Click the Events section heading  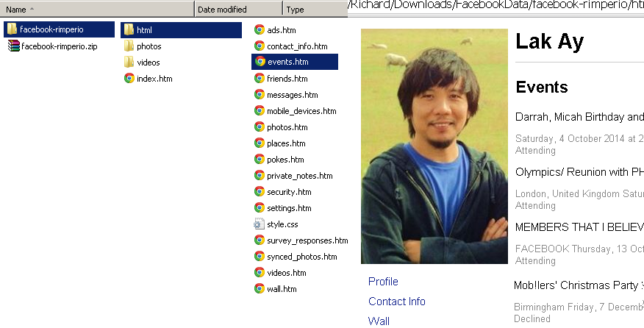[542, 87]
